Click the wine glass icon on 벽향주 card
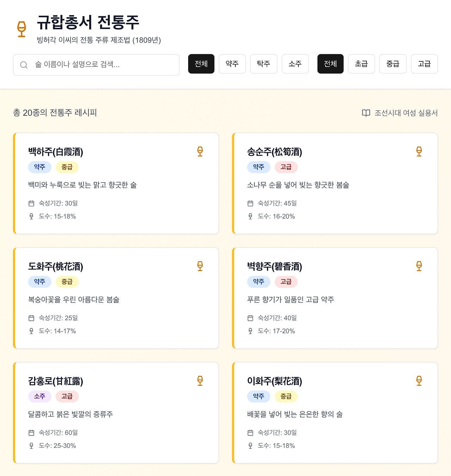Viewport: 451px width, 476px height. pyautogui.click(x=419, y=266)
